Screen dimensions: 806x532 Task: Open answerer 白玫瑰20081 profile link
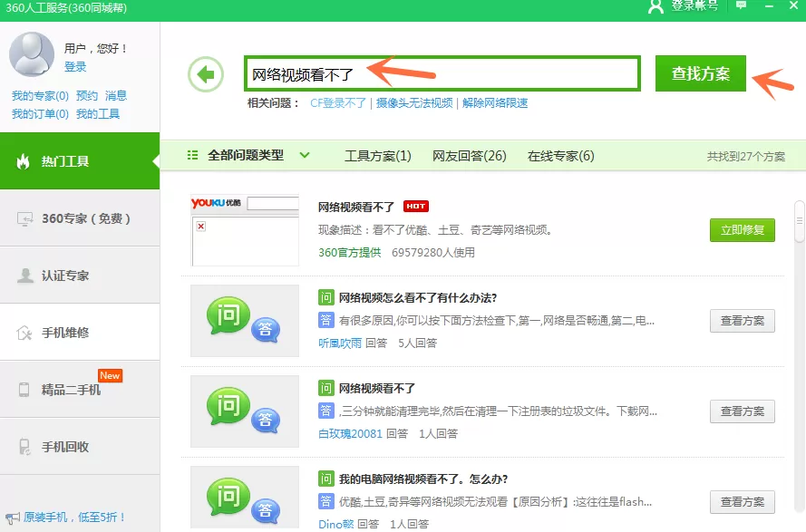click(350, 434)
